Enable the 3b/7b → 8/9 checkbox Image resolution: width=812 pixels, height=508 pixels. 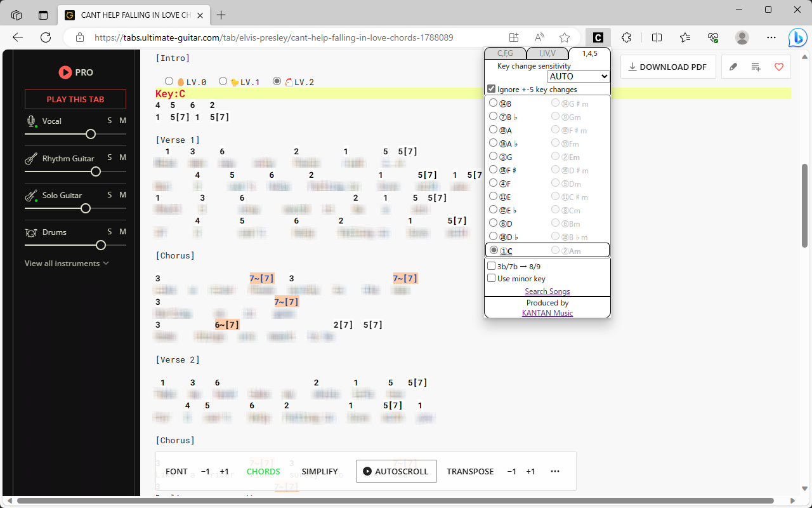(492, 266)
